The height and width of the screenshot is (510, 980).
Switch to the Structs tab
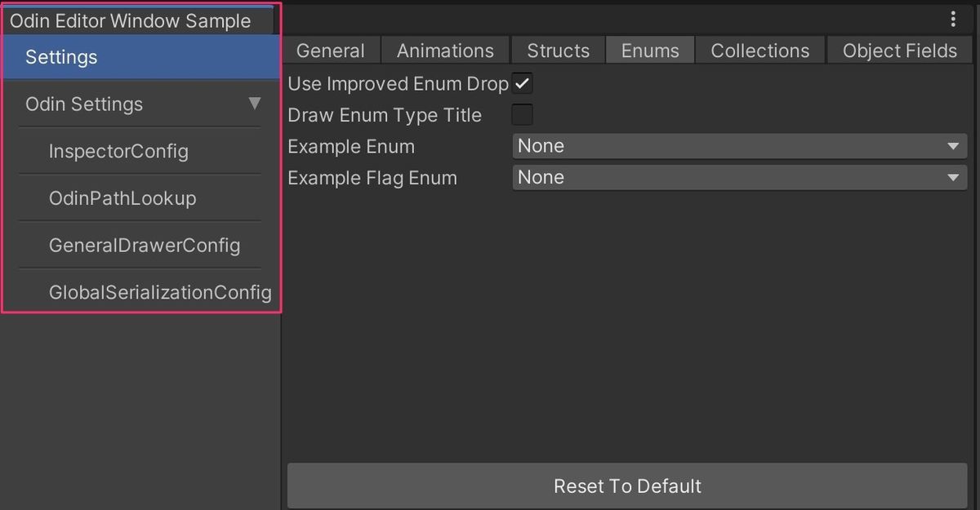[558, 51]
